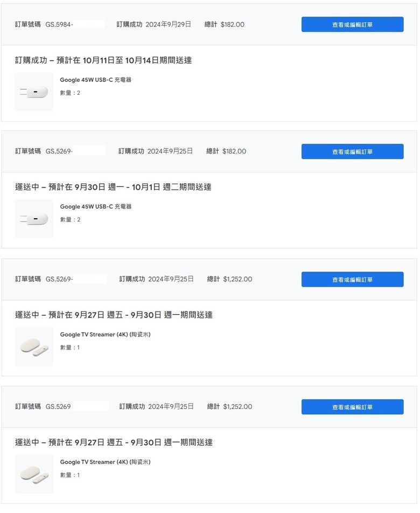Viewport: 420px width, 513px height.
Task: Select the last Google TV Streamer (4K) title
Action: click(x=105, y=462)
